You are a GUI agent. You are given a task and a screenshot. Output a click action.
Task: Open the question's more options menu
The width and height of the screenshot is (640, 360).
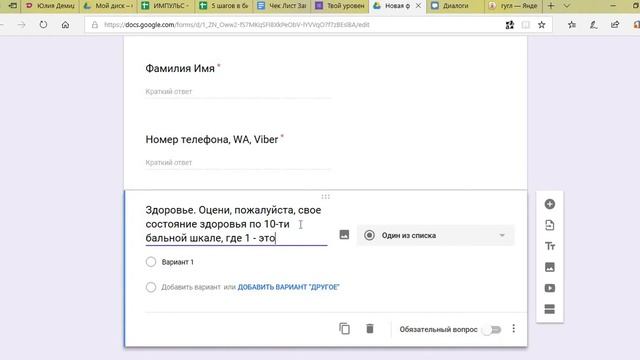513,329
